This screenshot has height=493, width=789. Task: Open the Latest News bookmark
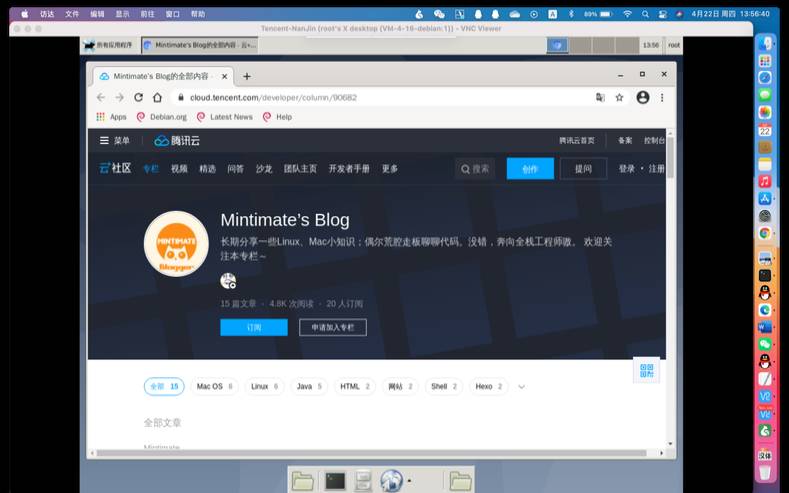click(224, 117)
